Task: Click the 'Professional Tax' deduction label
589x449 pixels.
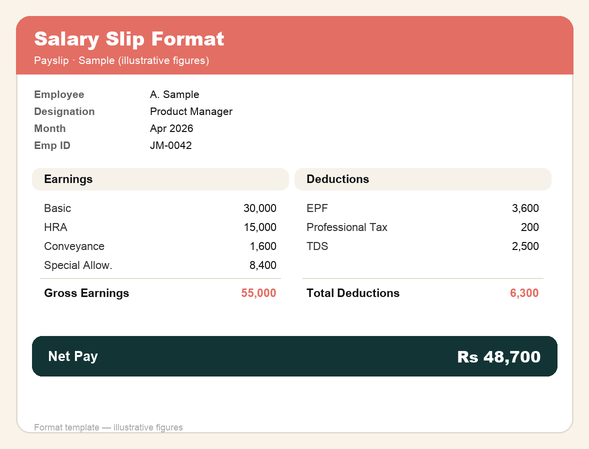Action: [347, 227]
